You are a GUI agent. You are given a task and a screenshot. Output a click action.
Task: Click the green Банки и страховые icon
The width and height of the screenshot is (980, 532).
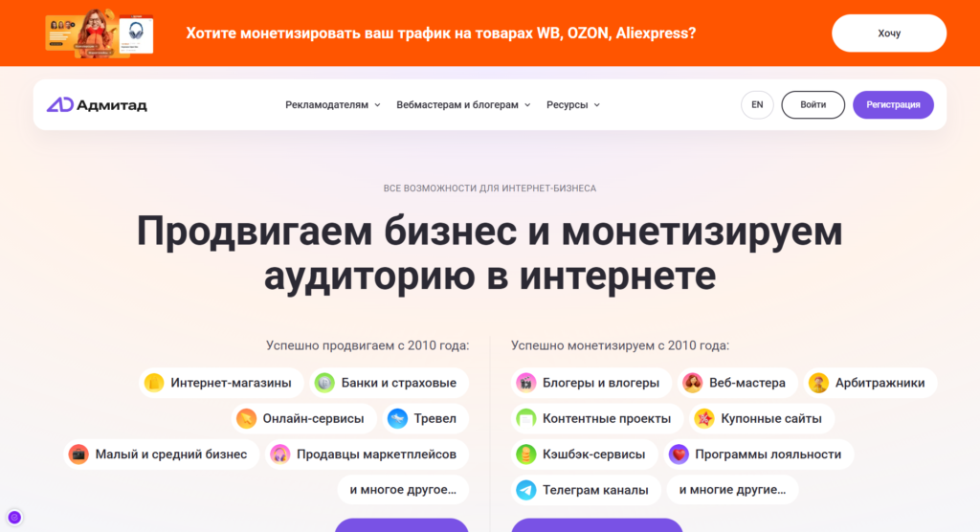pyautogui.click(x=324, y=383)
